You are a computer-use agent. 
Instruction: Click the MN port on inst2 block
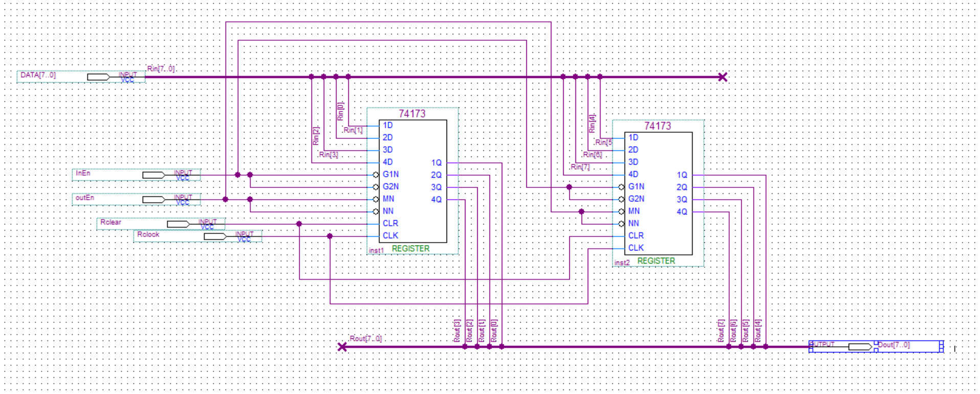point(634,211)
